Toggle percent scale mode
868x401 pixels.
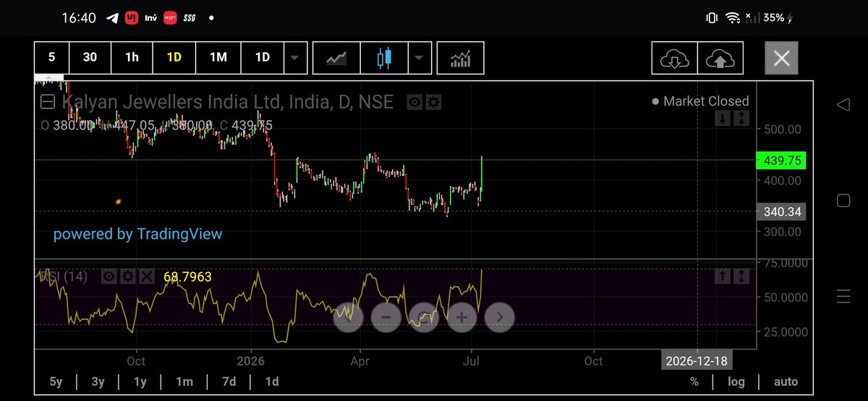point(694,381)
